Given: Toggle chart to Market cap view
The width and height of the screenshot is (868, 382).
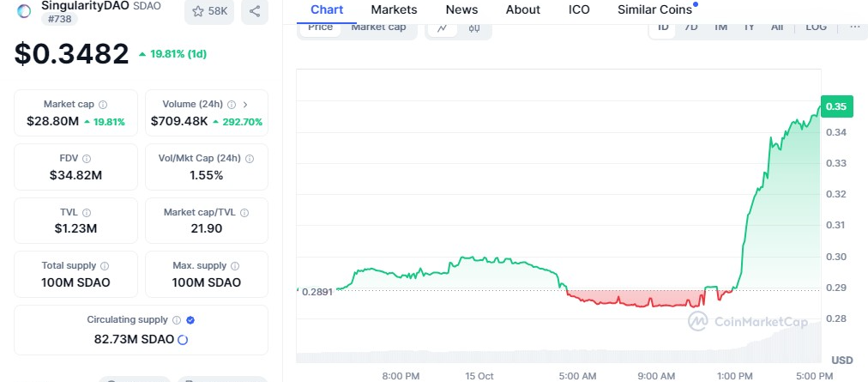Looking at the screenshot, I should click(x=378, y=27).
